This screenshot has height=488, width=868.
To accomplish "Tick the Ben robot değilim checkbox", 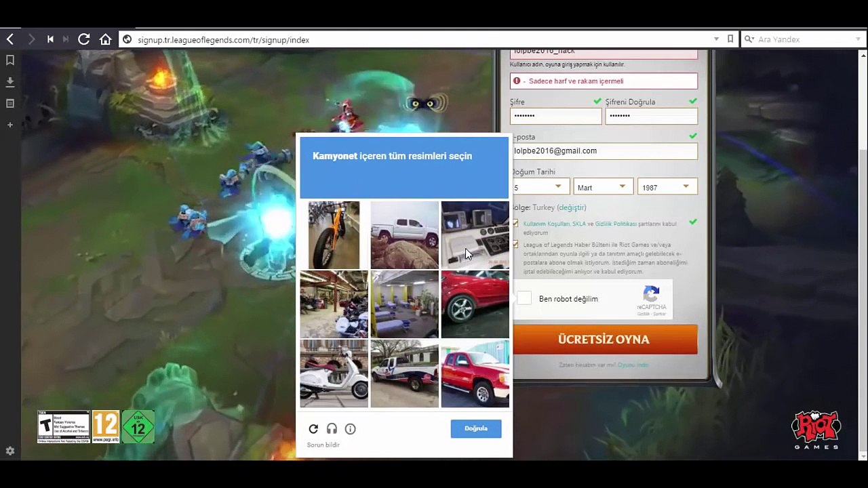I will [x=524, y=298].
